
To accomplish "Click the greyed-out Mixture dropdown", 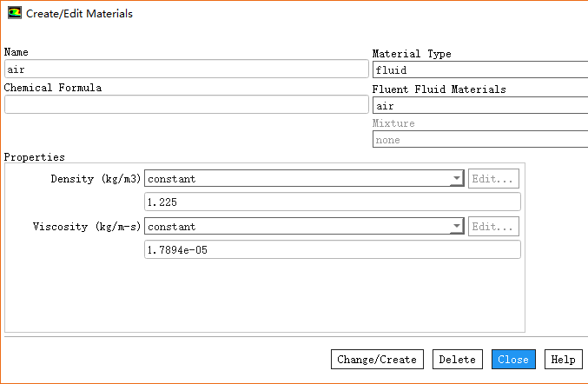I will click(x=479, y=140).
